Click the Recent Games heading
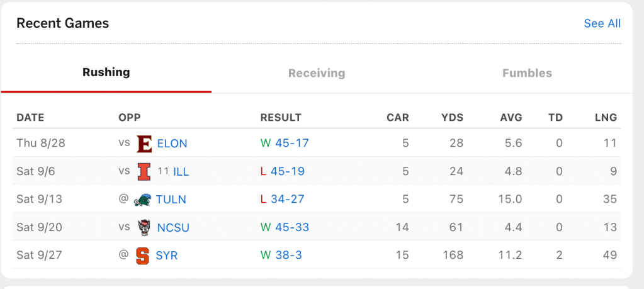Screen dimensions: 644x289 tap(62, 23)
